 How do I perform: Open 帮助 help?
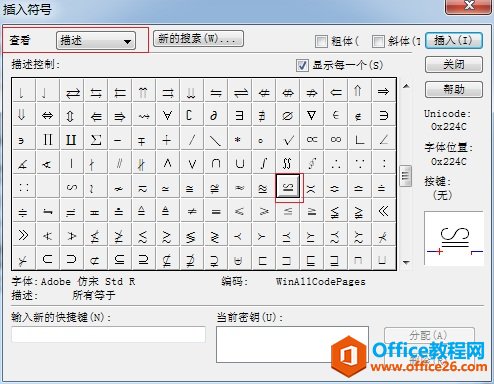(x=454, y=89)
